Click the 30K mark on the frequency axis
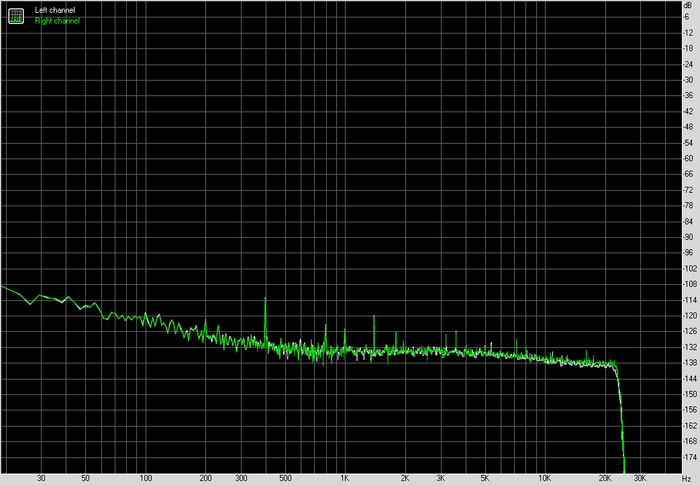Image resolution: width=700 pixels, height=485 pixels. point(639,478)
